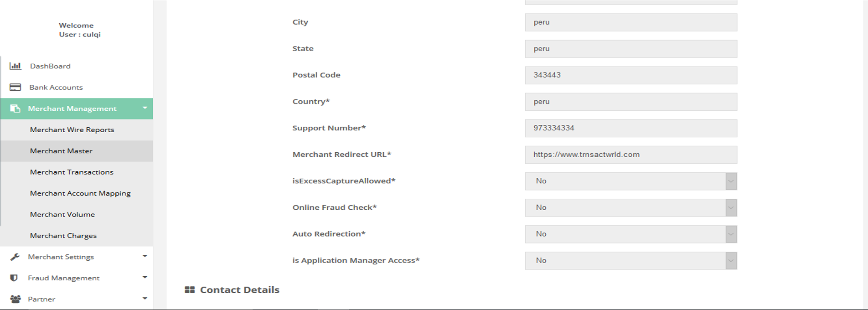Go to Merchant Account Mapping
This screenshot has width=868, height=310.
80,193
